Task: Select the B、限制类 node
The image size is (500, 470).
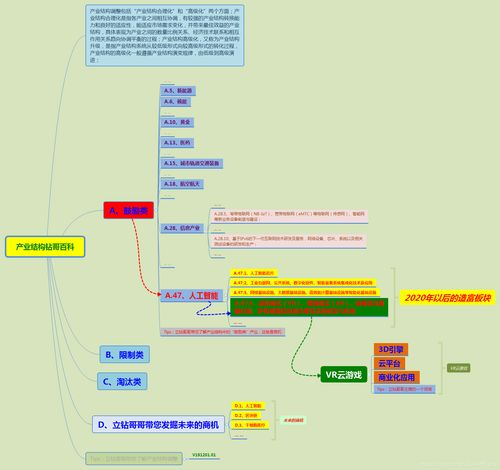Action: click(124, 355)
